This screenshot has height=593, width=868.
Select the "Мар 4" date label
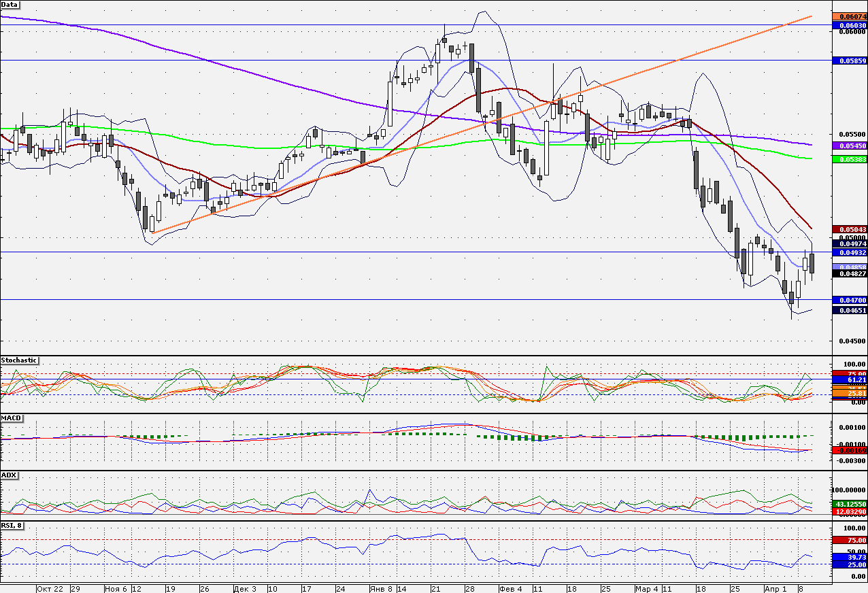click(646, 589)
